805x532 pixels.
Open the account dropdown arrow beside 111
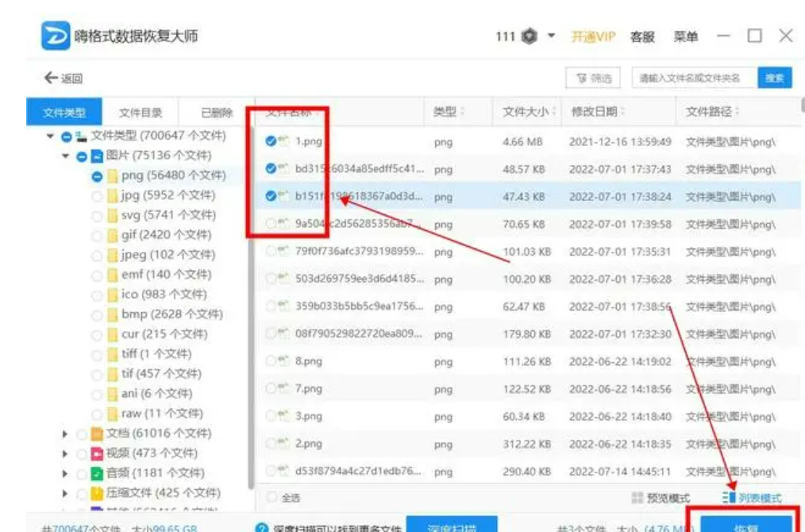click(551, 37)
